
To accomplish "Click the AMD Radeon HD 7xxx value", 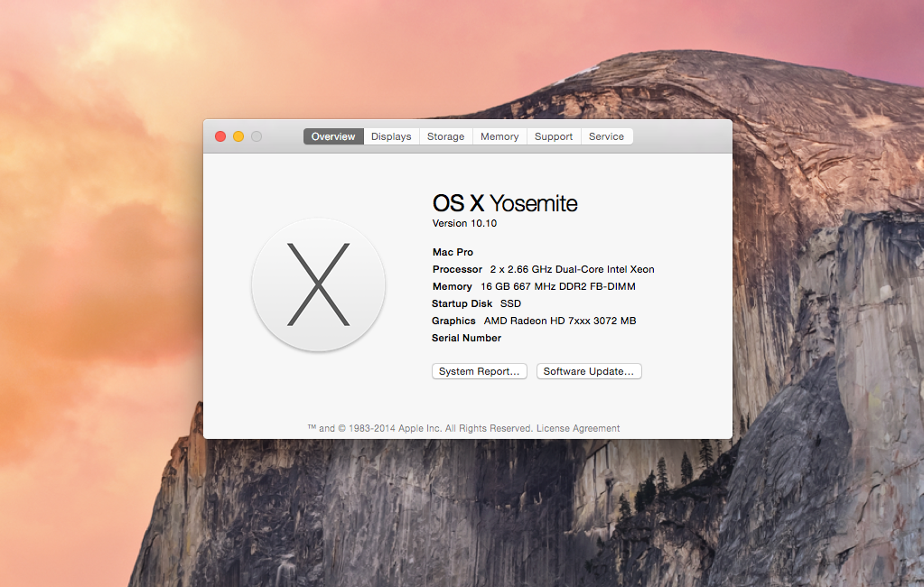I will [560, 321].
